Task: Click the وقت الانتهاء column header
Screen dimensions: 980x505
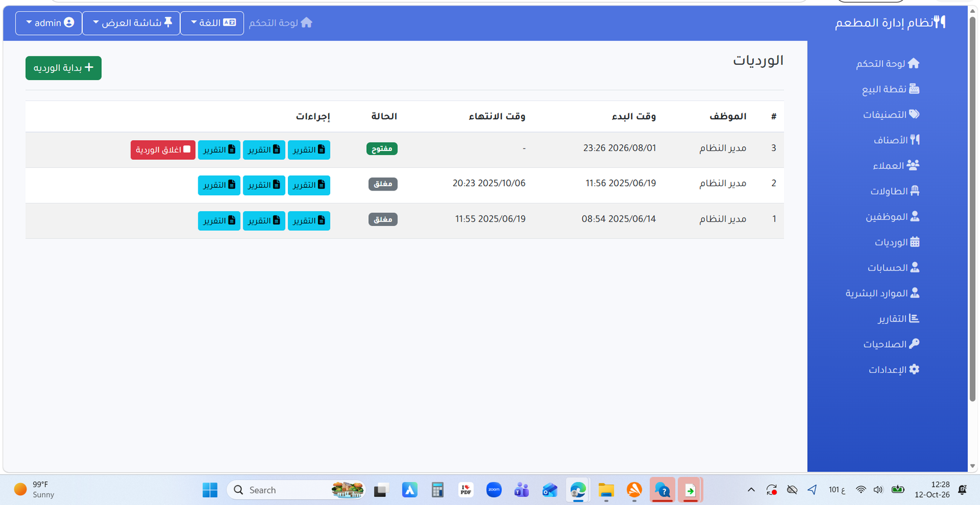Action: [x=497, y=116]
